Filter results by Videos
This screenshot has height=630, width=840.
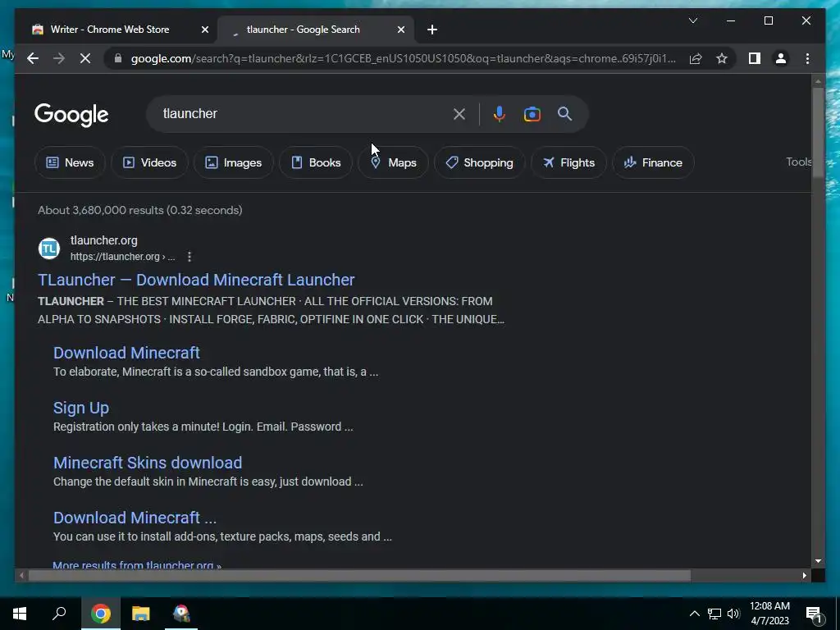[x=149, y=162]
